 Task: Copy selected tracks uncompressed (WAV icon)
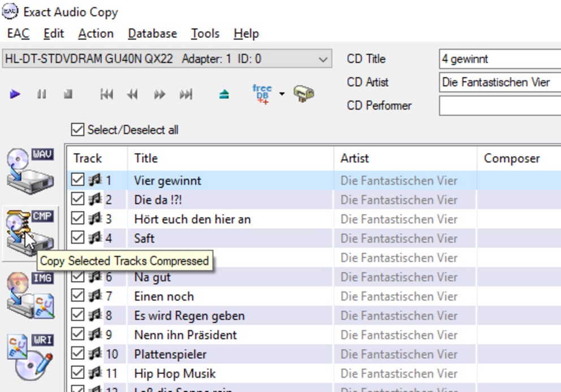(x=31, y=171)
